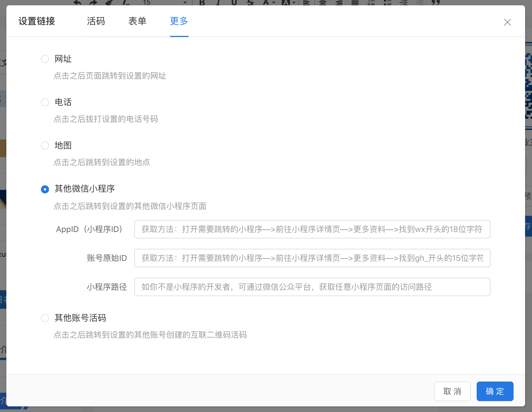This screenshot has width=532, height=412.
Task: Pick the 地图 radio option
Action: coord(45,146)
